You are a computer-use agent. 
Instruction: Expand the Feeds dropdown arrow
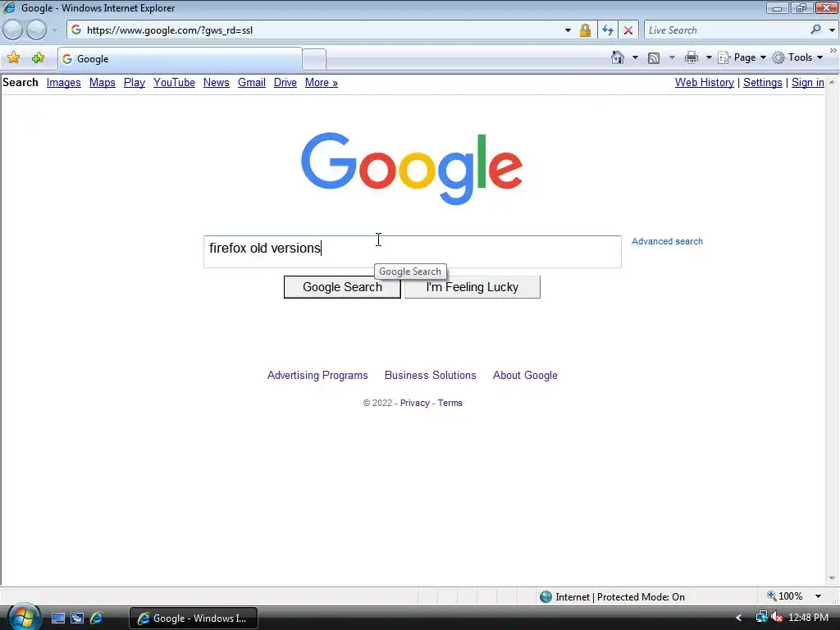point(672,57)
